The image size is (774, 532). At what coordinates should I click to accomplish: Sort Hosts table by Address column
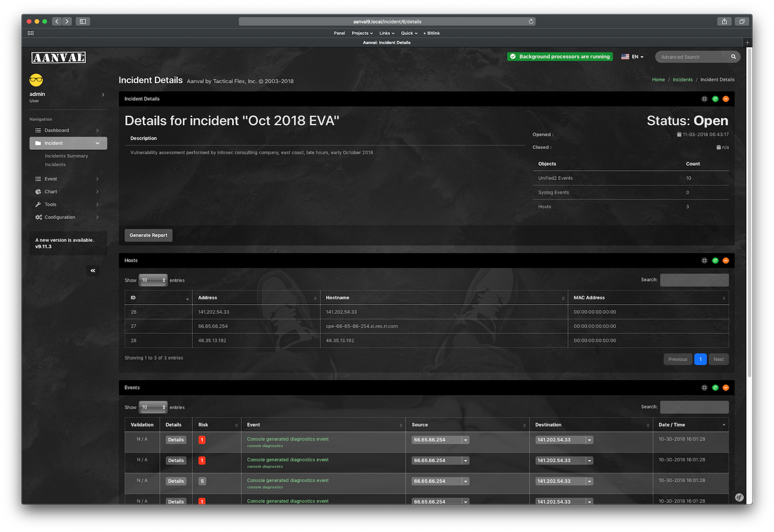point(256,297)
